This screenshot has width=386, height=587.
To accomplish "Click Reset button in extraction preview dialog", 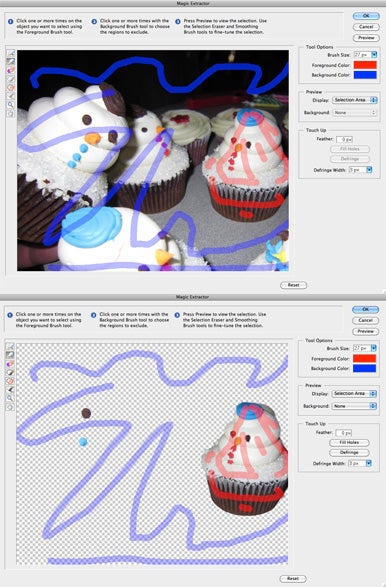I will (x=293, y=578).
